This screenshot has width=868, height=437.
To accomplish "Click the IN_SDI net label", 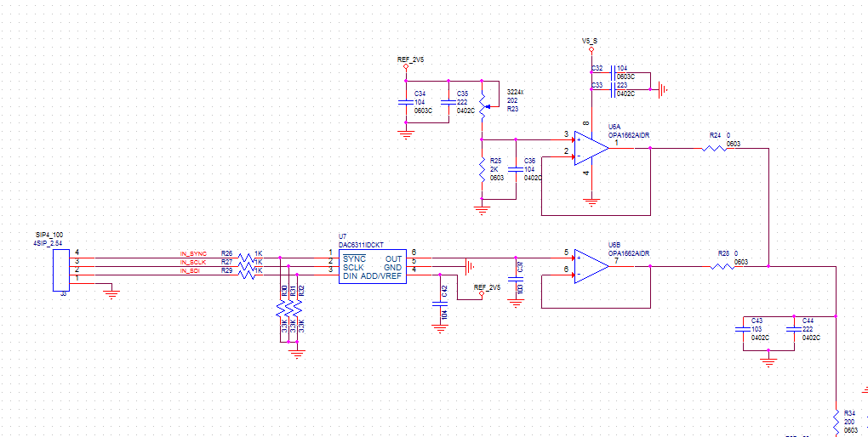I will click(x=191, y=270).
